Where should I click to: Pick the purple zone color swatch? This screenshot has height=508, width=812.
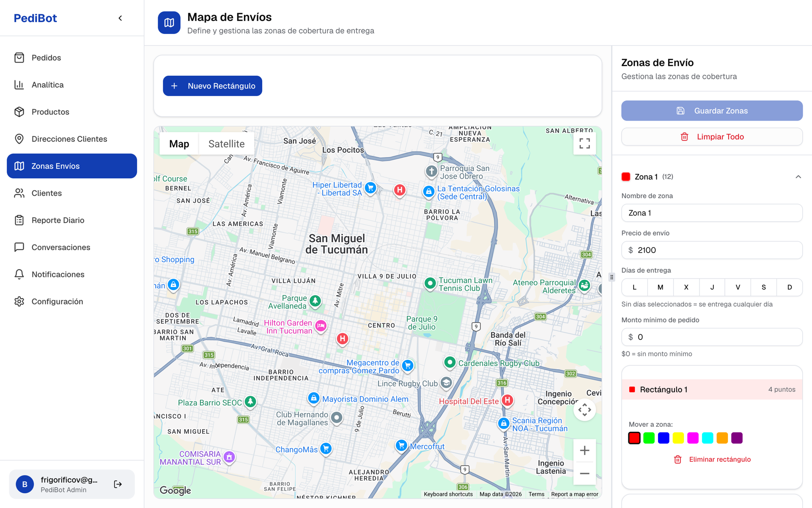[x=737, y=438]
